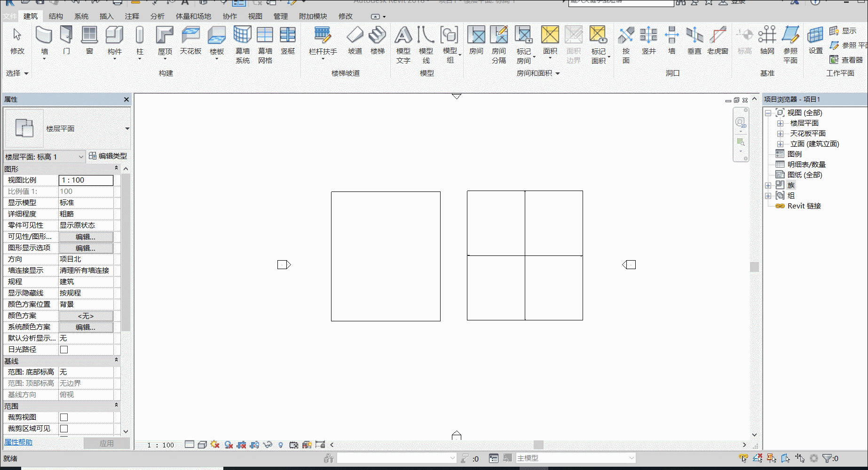Screen dimensions: 868x470
Task: Close the 属性 properties panel
Action: [x=126, y=99]
